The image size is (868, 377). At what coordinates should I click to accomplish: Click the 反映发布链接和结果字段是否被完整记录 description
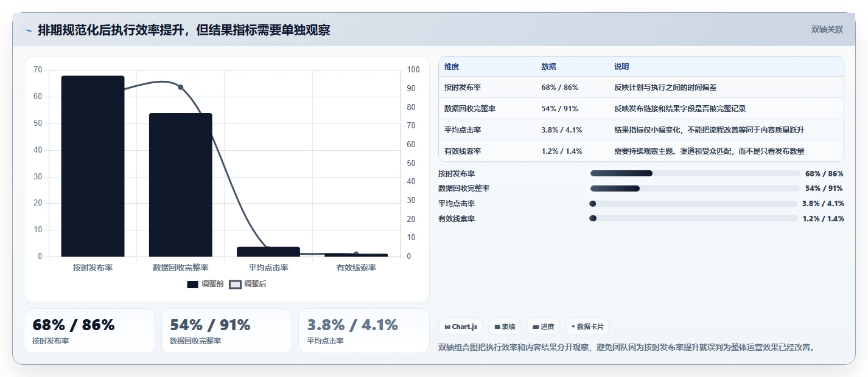click(680, 109)
